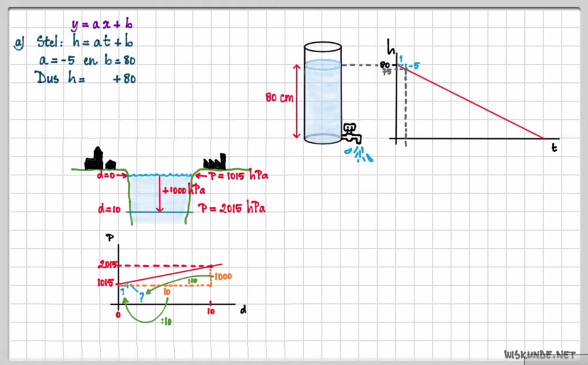Click the orange '1000' label
Viewport: 588px width, 365px height.
coord(223,277)
